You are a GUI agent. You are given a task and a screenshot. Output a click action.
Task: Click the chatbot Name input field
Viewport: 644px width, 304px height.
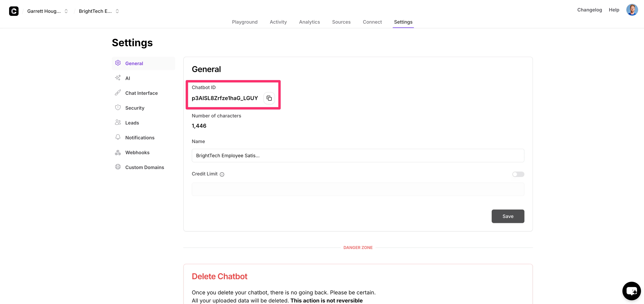[x=358, y=156]
